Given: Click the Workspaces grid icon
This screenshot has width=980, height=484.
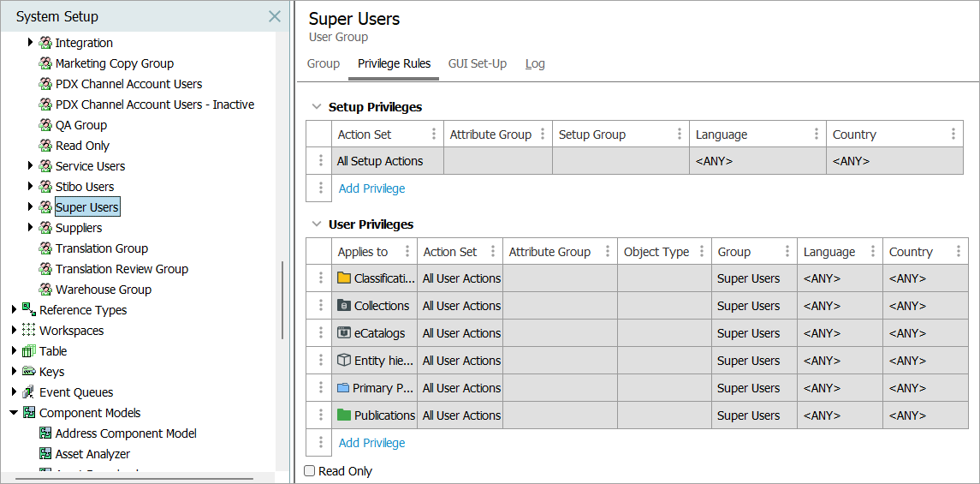Looking at the screenshot, I should [29, 331].
